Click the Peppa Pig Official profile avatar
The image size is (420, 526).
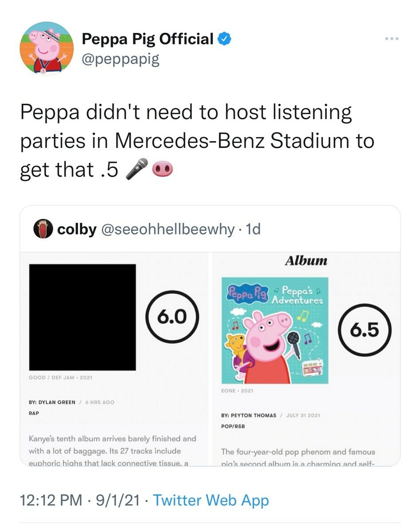click(47, 48)
